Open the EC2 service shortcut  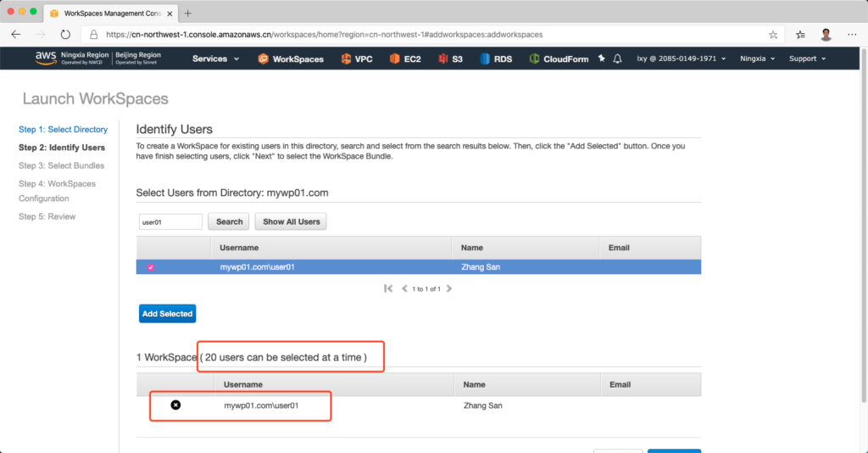(405, 59)
